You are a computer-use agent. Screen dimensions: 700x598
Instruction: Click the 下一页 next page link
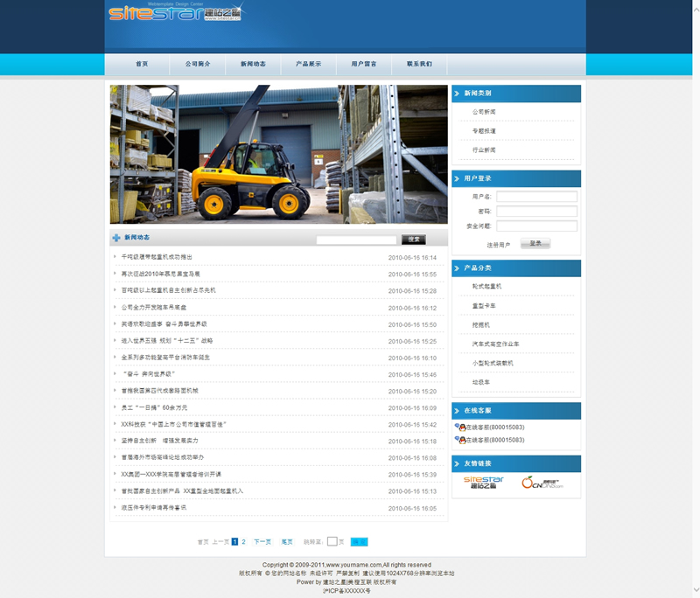click(x=262, y=542)
